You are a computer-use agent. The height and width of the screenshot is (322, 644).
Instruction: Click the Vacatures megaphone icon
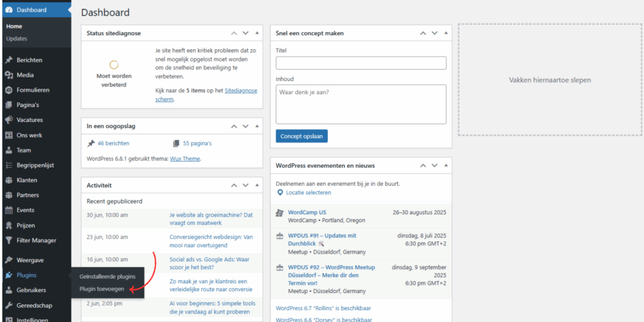pos(9,120)
